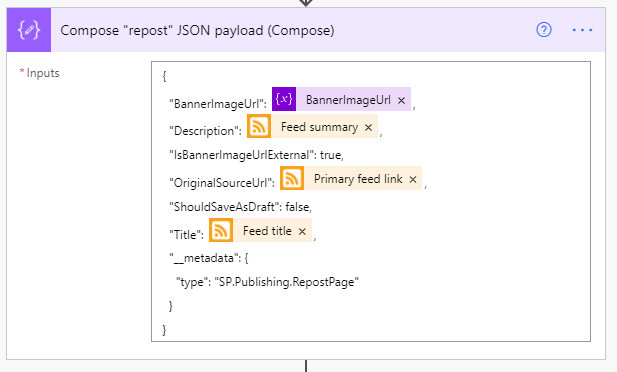Click the Compose action curly-brace icon
This screenshot has width=617, height=372.
pos(29,30)
